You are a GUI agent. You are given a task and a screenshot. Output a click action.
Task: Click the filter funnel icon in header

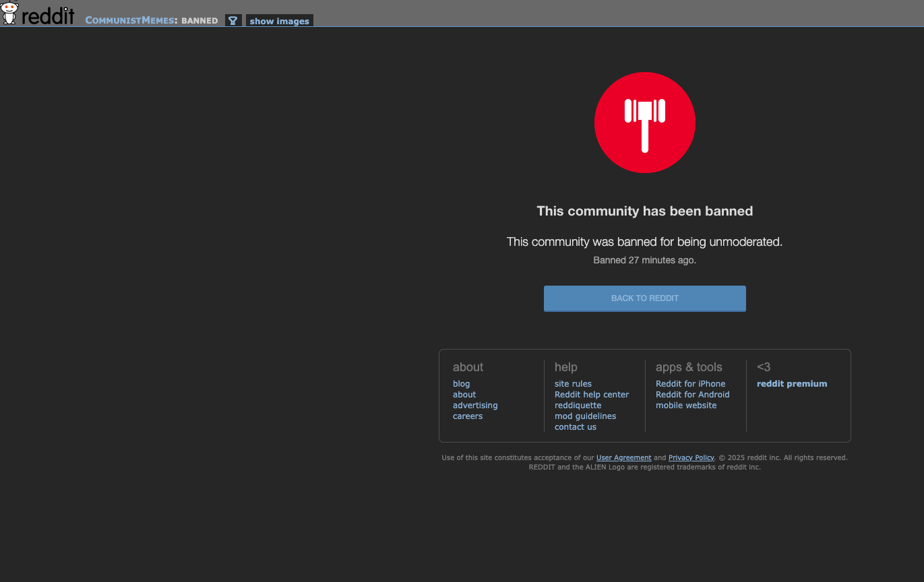233,21
